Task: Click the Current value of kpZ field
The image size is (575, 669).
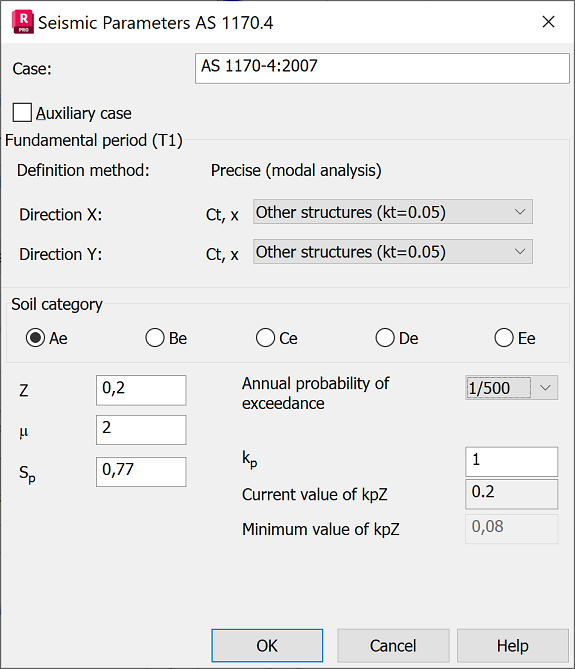Action: [511, 494]
